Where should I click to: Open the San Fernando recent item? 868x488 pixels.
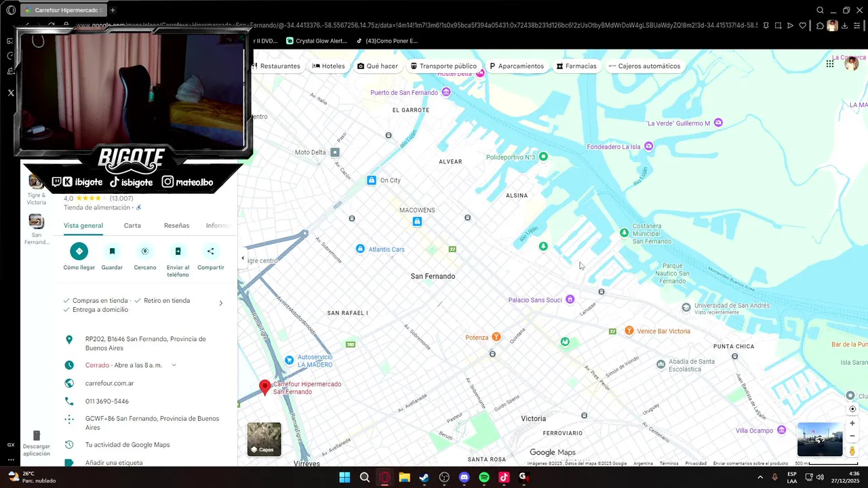click(37, 229)
